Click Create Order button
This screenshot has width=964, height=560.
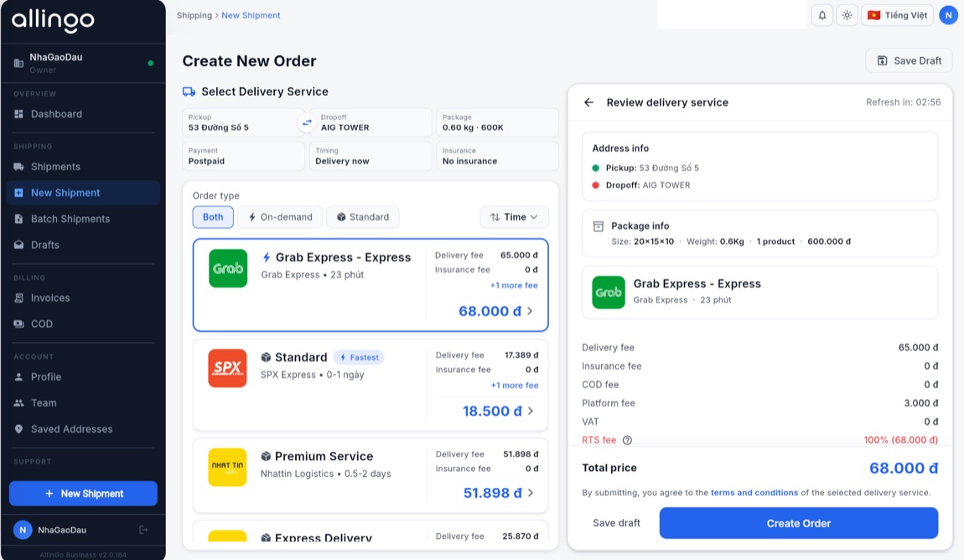799,523
